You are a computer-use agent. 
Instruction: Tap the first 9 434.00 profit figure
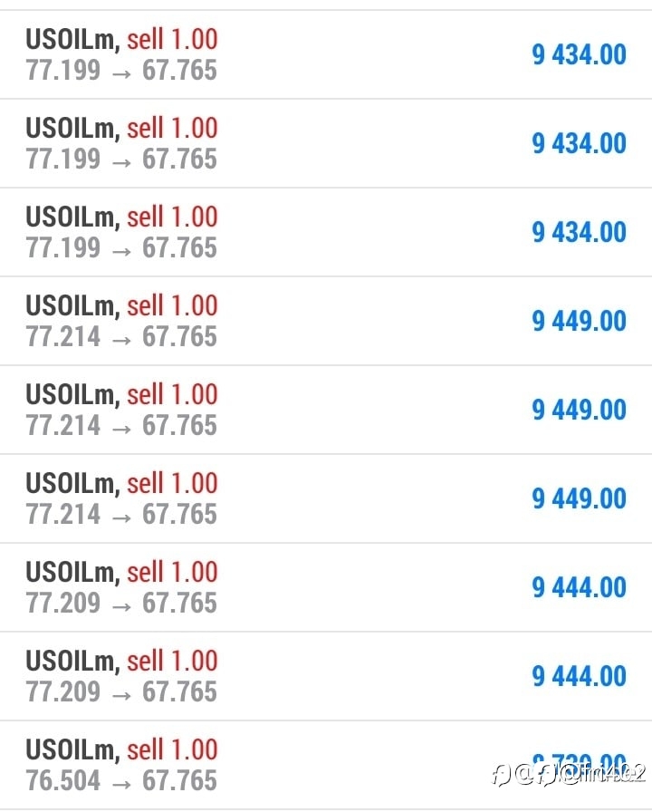point(579,54)
